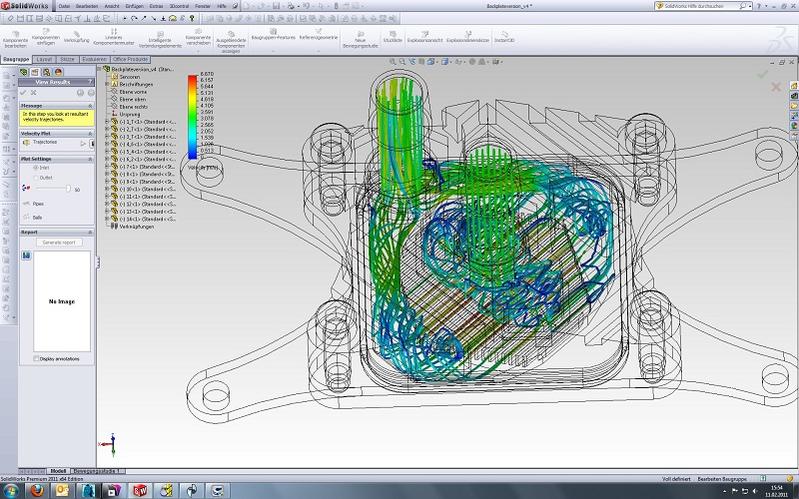
Task: Open the Bearbeiten menu
Action: click(x=87, y=6)
